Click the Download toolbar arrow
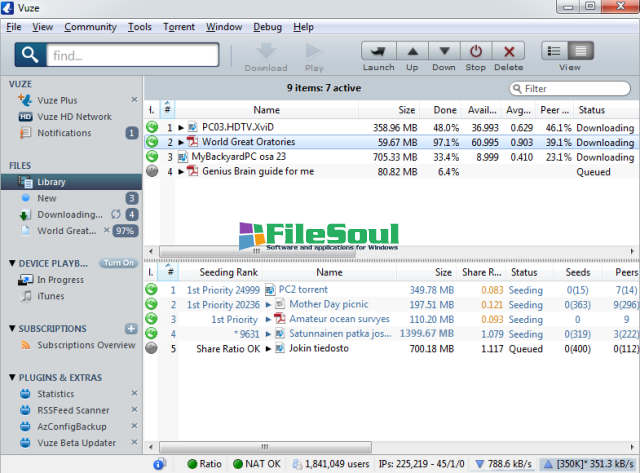 click(x=266, y=51)
